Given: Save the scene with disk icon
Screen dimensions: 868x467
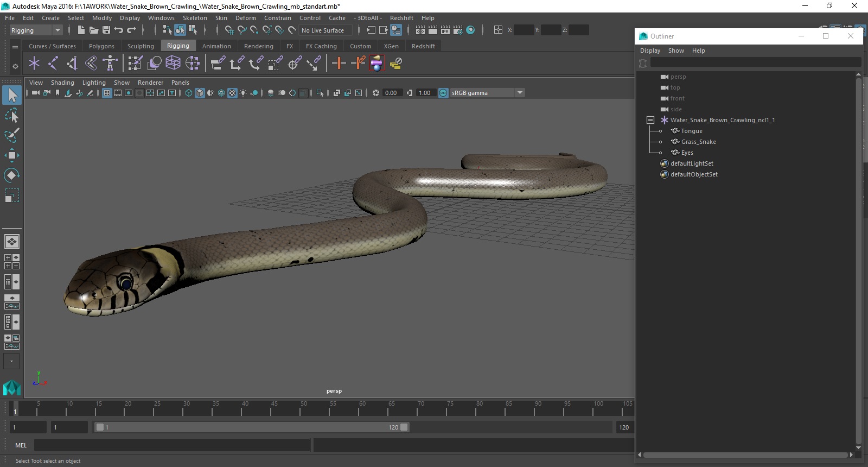Looking at the screenshot, I should [106, 30].
